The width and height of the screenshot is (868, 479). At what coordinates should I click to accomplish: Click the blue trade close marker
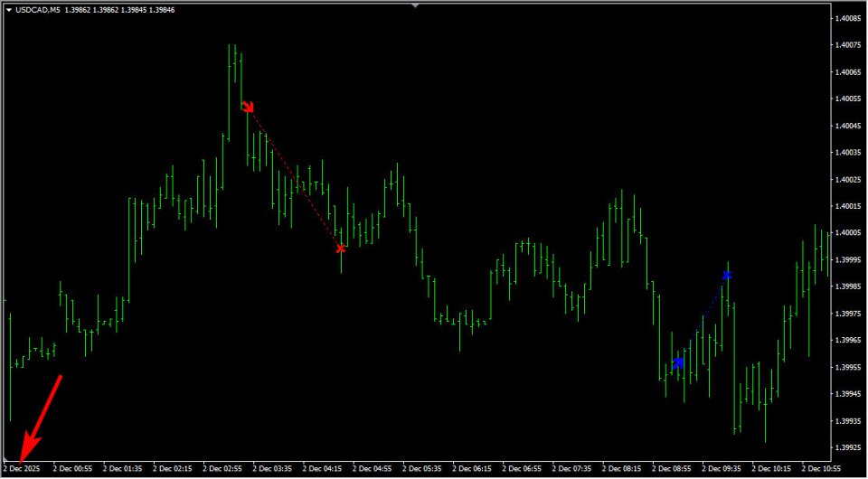tap(727, 275)
